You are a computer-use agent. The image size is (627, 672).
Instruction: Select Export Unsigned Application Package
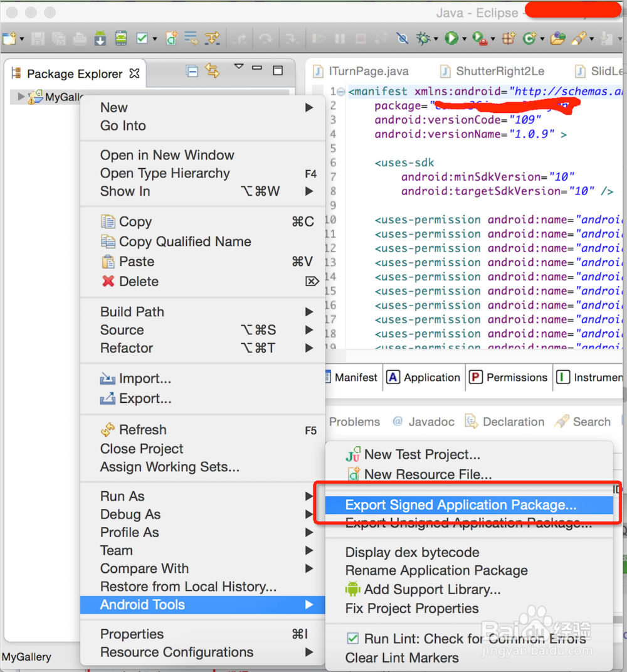[469, 523]
